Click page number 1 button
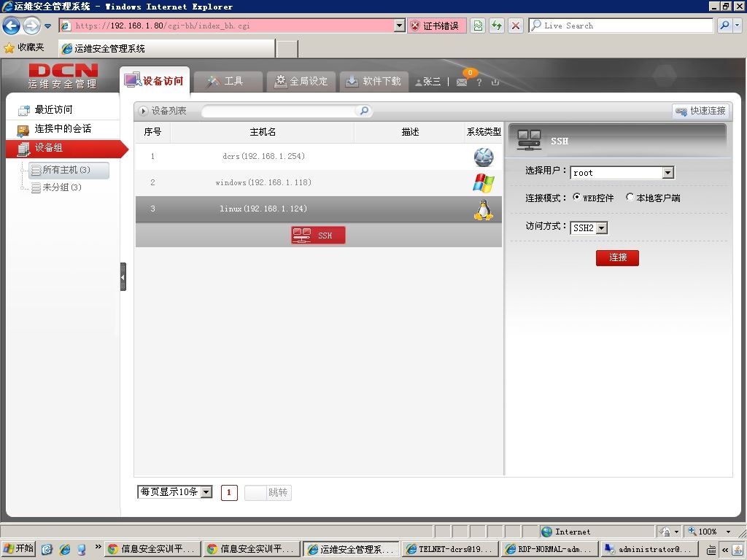Viewport: 747px width, 560px height. (x=229, y=492)
